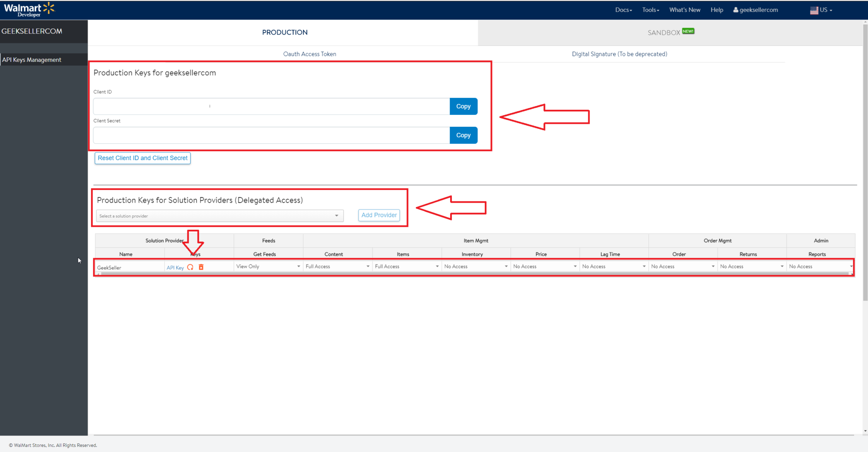This screenshot has width=868, height=452.
Task: Click the Item Mgmt column header
Action: (476, 240)
